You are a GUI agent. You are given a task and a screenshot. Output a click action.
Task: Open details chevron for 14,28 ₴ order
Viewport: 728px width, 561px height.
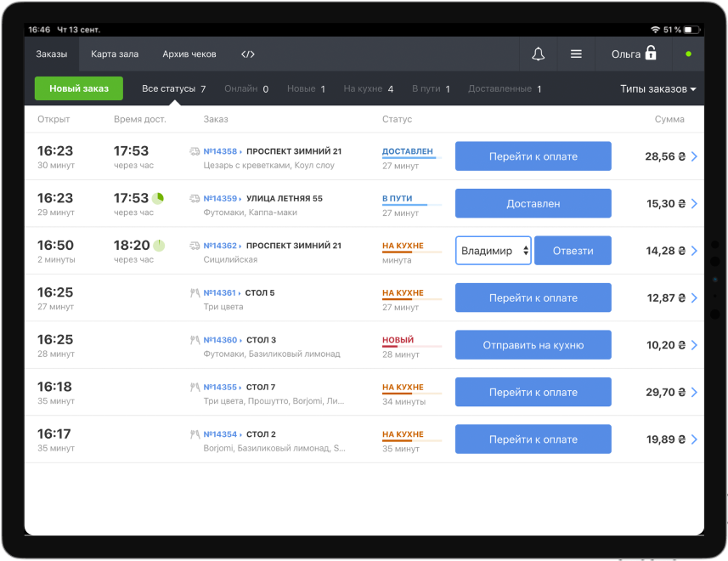coord(694,251)
